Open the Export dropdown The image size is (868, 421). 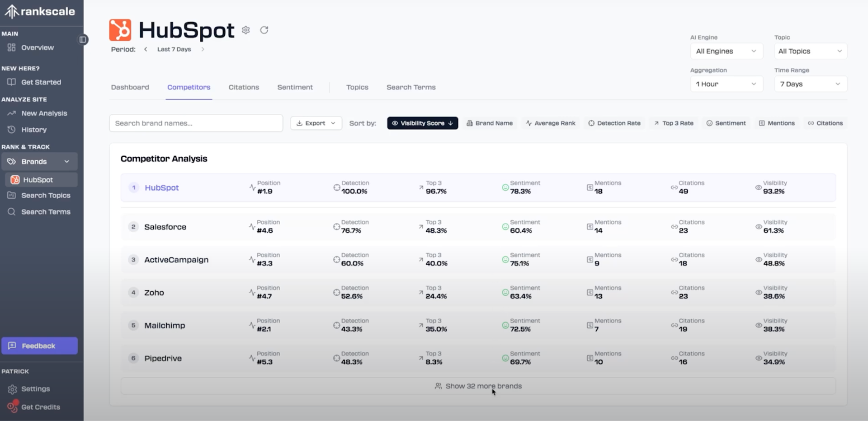[x=316, y=123]
